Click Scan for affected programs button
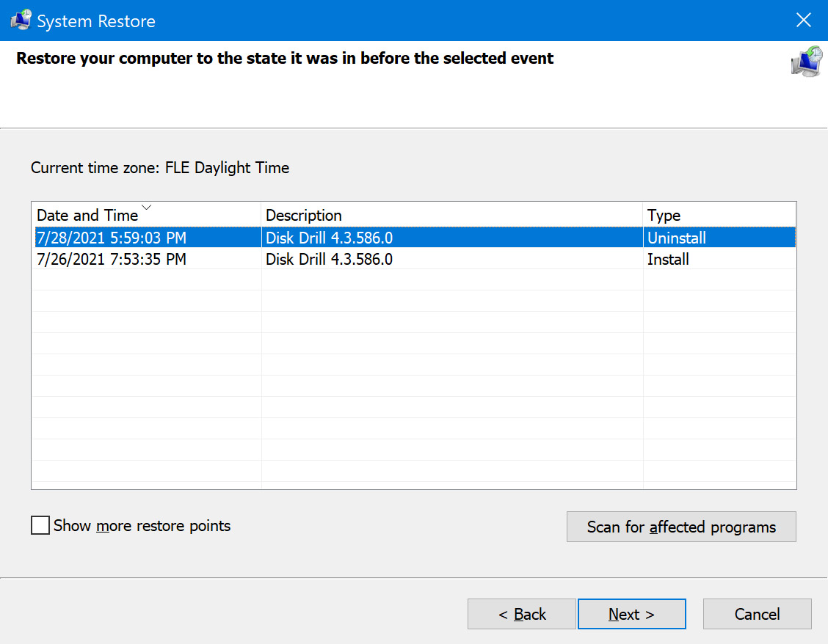Screen dimensions: 828x644 pos(681,527)
